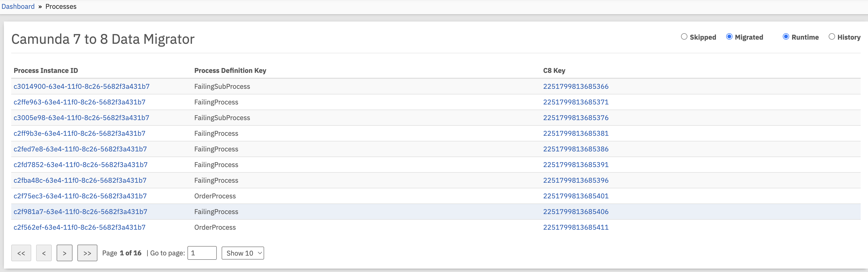868x272 pixels.
Task: Open C8 key 2251799813685396
Action: (x=576, y=181)
